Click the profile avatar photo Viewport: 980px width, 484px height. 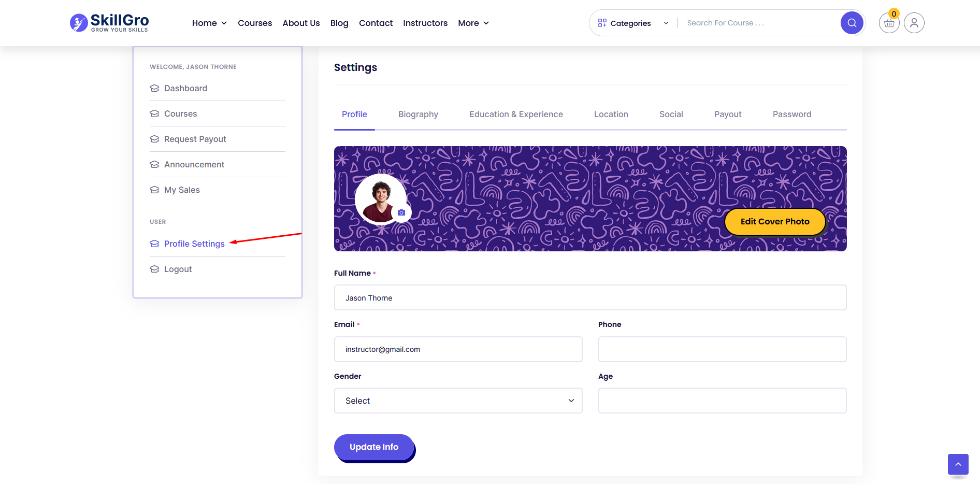click(381, 199)
